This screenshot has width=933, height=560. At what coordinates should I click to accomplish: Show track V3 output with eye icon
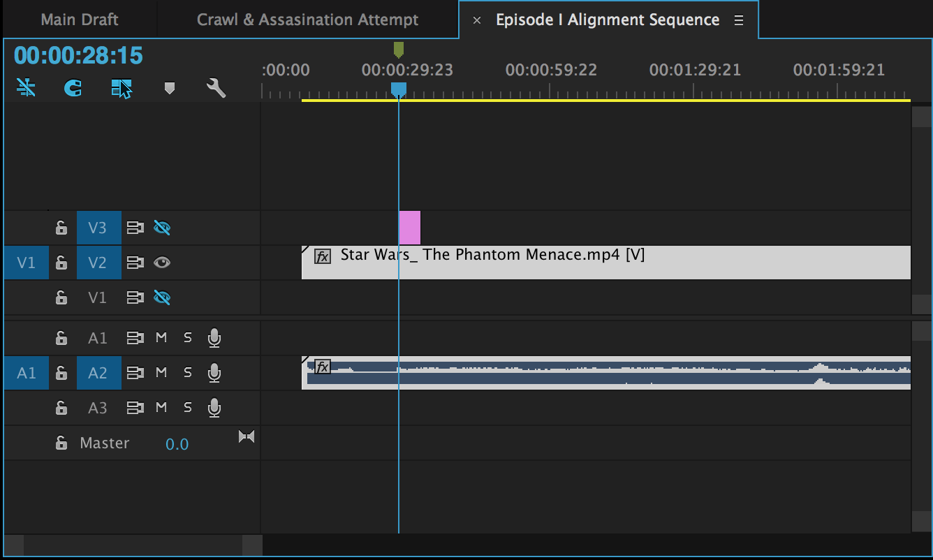(162, 228)
